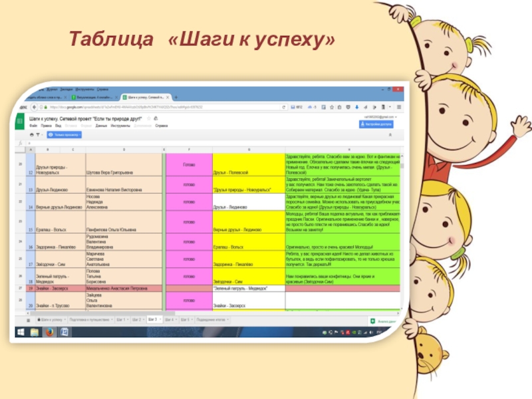Screen dimensions: 532x399
Task: Open the 'Шаг 1' sheet tab dropdown arrow
Action: click(x=126, y=319)
